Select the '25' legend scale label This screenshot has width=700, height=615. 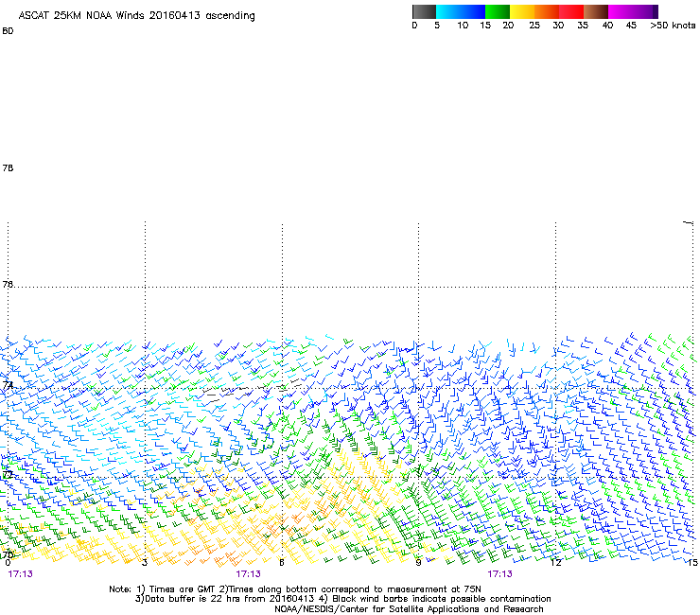point(534,26)
